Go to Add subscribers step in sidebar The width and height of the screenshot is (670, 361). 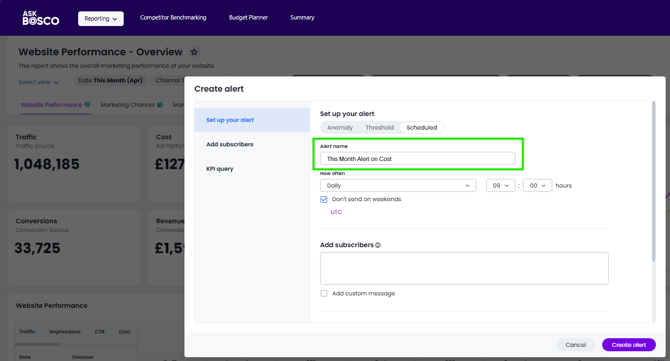[230, 144]
